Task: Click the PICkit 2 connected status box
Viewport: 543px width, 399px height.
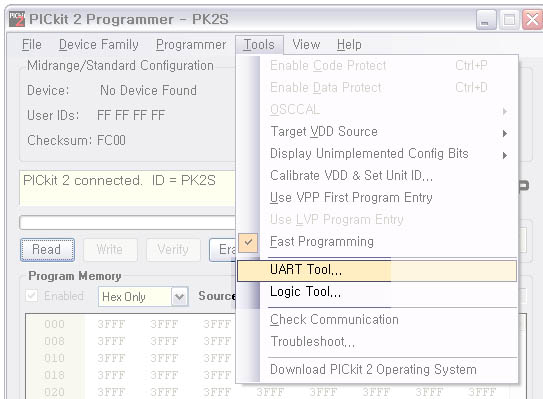Action: (127, 188)
